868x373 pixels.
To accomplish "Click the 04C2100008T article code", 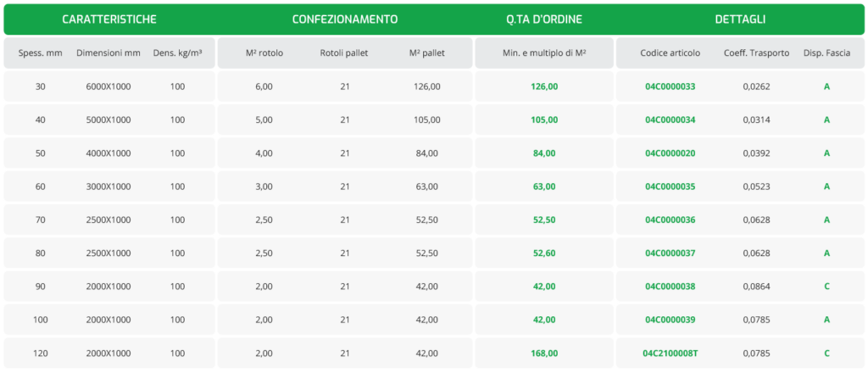I will point(670,354).
